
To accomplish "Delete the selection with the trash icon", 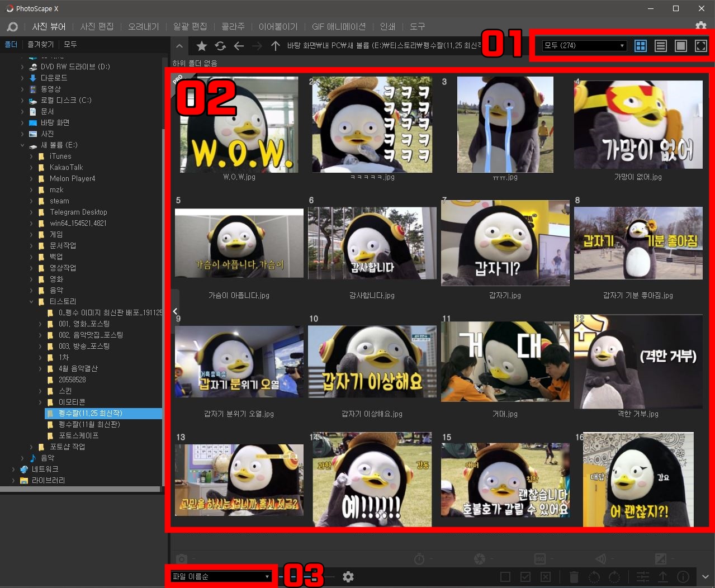I will (574, 577).
